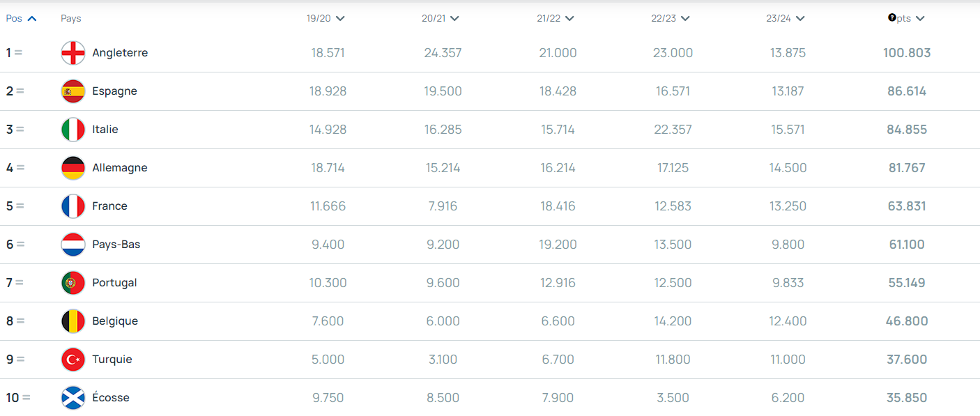The width and height of the screenshot is (980, 416).
Task: Click Angleterre's 100.803 points total
Action: pos(908,53)
